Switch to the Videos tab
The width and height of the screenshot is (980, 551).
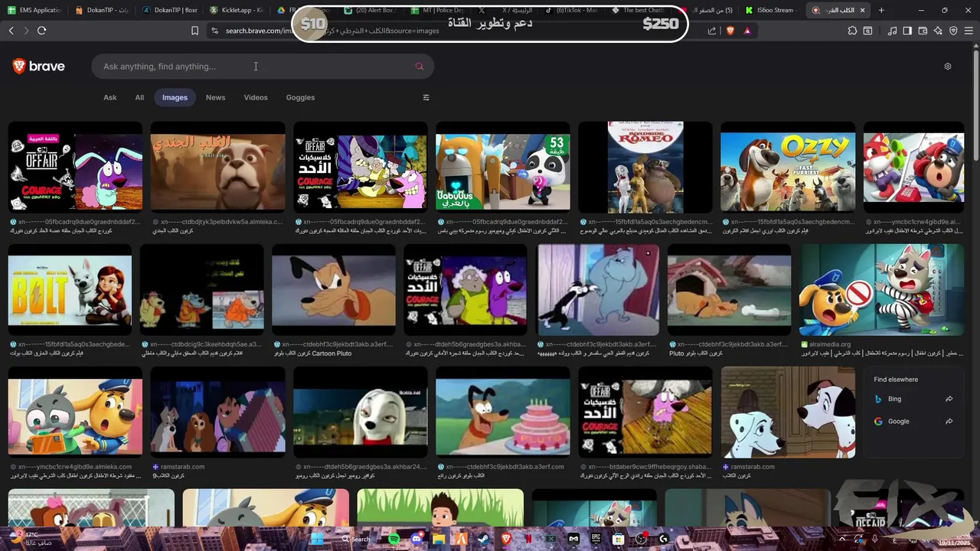[256, 97]
